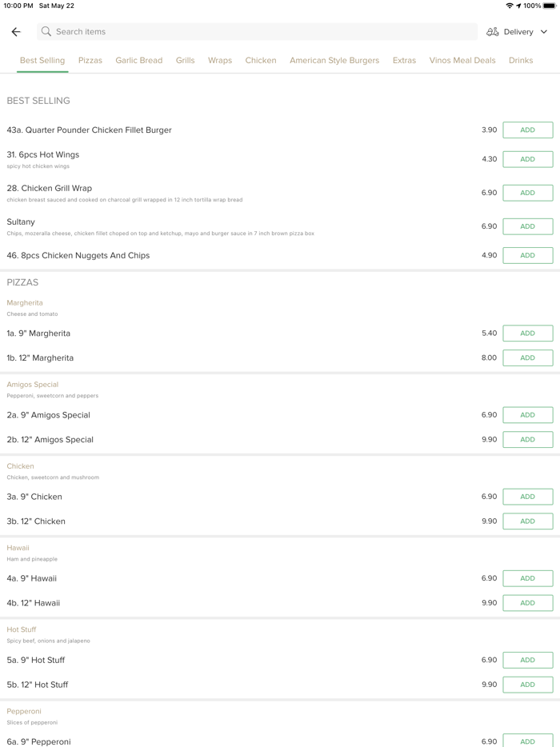560x747 pixels.
Task: Tap the delivery scooter icon
Action: [493, 32]
